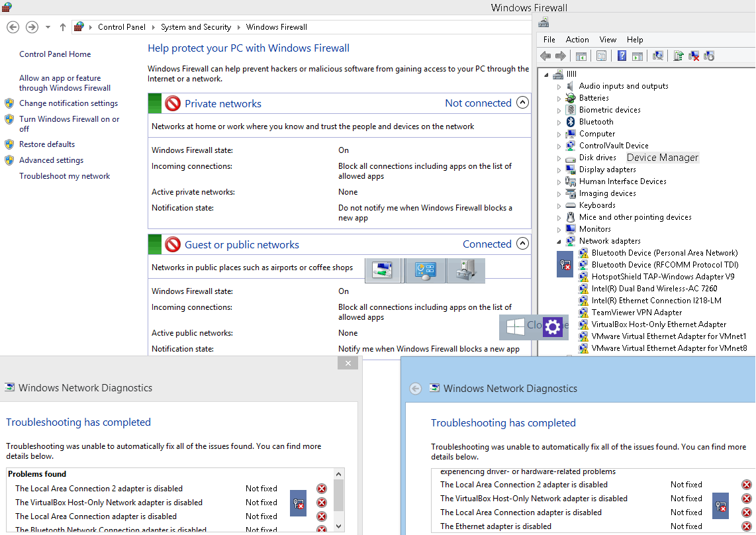Select VMware Virtual Ethernet Adapter for VMnet1
Screen dimensions: 756x535
point(669,336)
